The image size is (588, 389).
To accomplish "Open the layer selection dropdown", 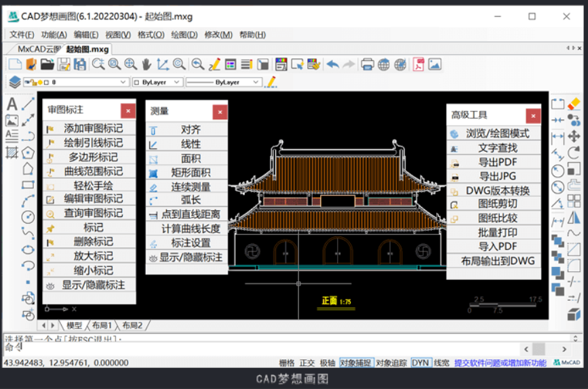I will click(x=75, y=82).
